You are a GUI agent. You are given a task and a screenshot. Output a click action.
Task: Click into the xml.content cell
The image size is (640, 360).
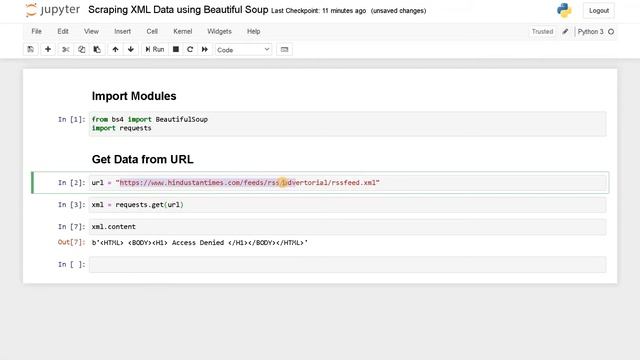(347, 227)
